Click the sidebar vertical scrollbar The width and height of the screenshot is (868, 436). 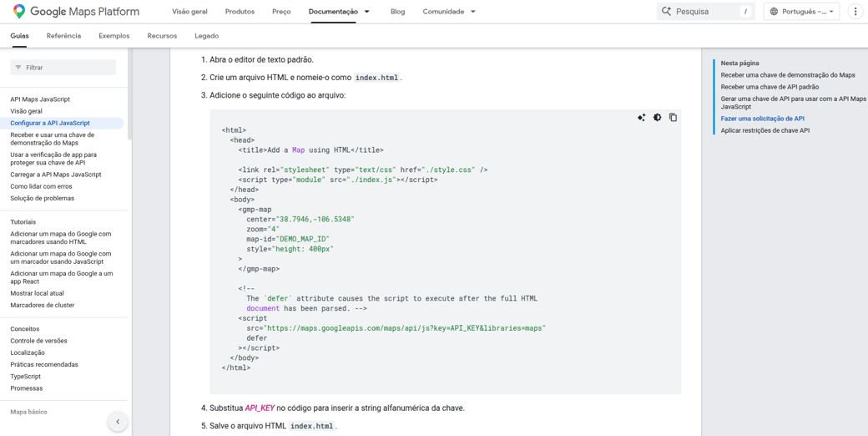[129, 93]
